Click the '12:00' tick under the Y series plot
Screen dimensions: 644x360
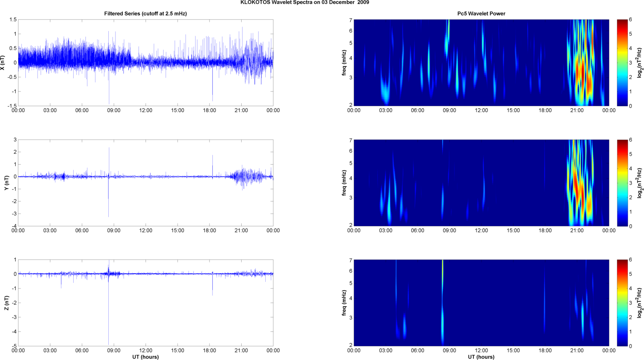point(146,231)
